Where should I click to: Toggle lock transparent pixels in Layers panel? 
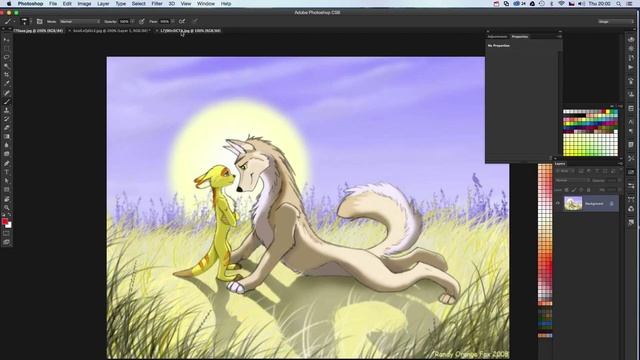pyautogui.click(x=567, y=190)
